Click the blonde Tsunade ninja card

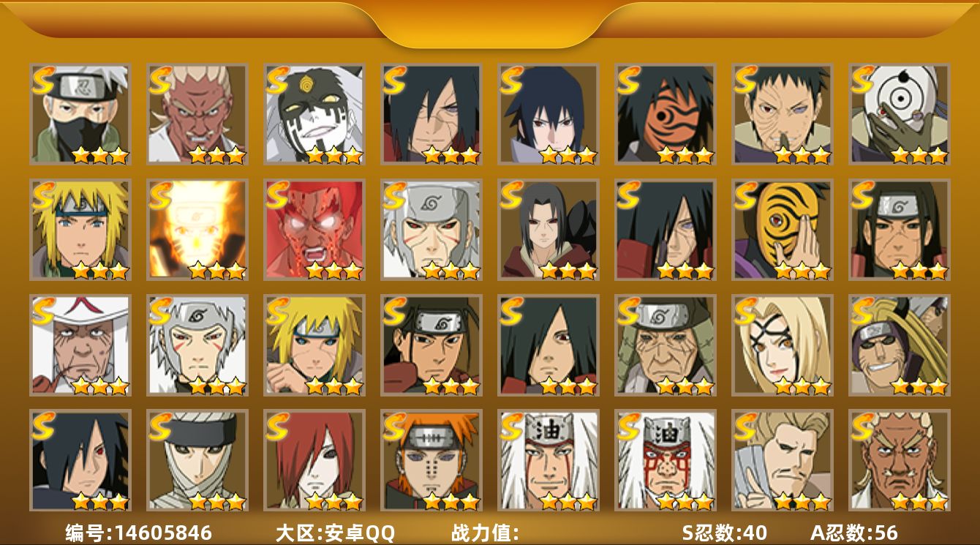click(x=782, y=345)
